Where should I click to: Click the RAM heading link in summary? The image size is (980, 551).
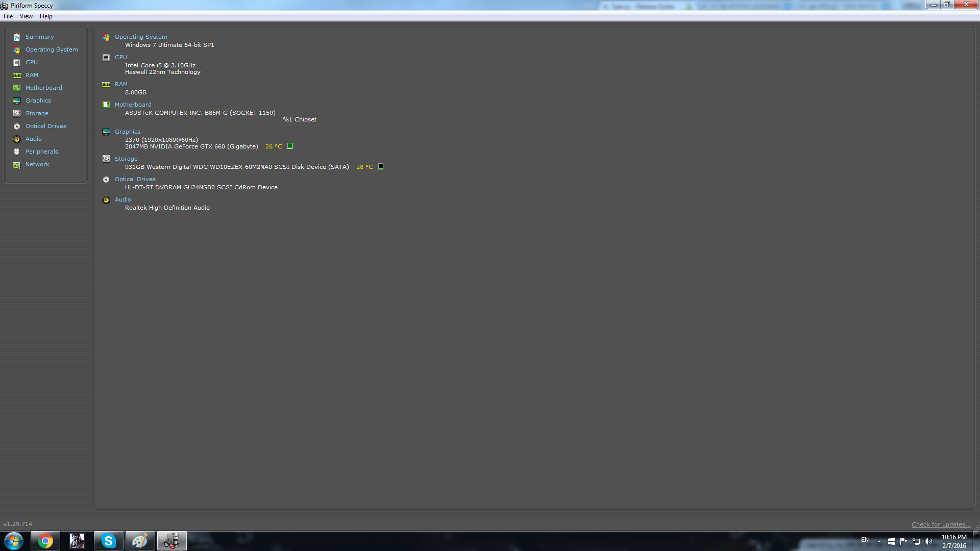(x=121, y=84)
